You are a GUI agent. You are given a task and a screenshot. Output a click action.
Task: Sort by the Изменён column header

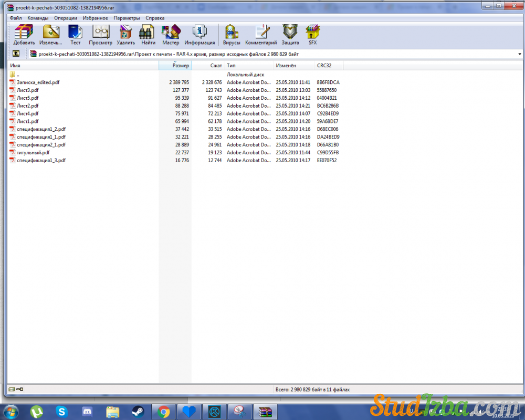coord(294,65)
